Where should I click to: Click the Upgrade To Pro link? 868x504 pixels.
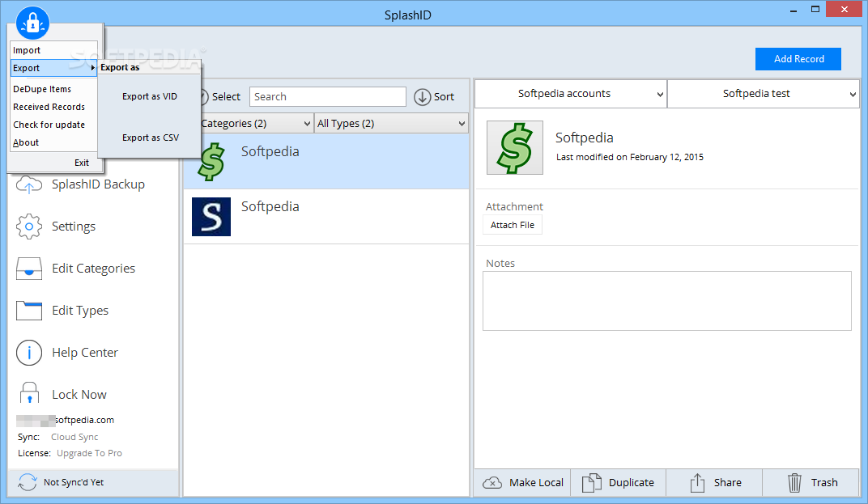[89, 453]
